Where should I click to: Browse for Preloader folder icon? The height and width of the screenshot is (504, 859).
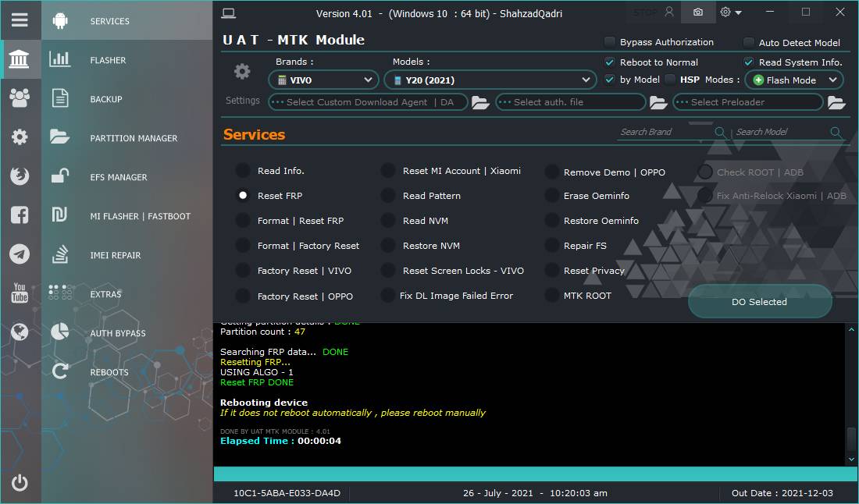tap(836, 102)
